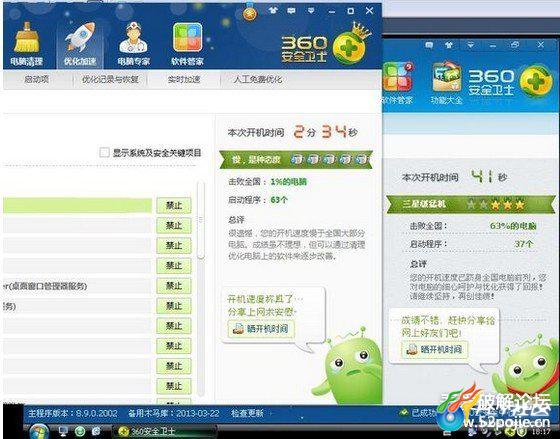Click 晒开机时间 button under 2分34秒 panel
560x439 pixels.
pyautogui.click(x=261, y=329)
